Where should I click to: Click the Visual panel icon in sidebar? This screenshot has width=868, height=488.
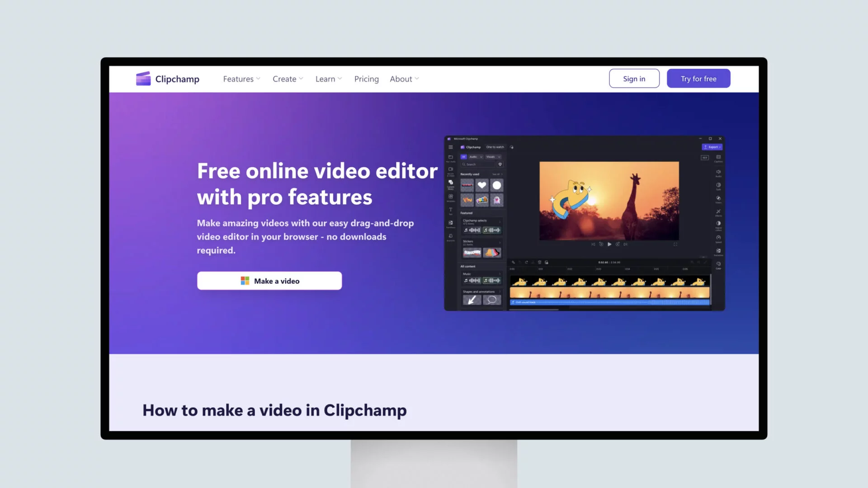492,157
